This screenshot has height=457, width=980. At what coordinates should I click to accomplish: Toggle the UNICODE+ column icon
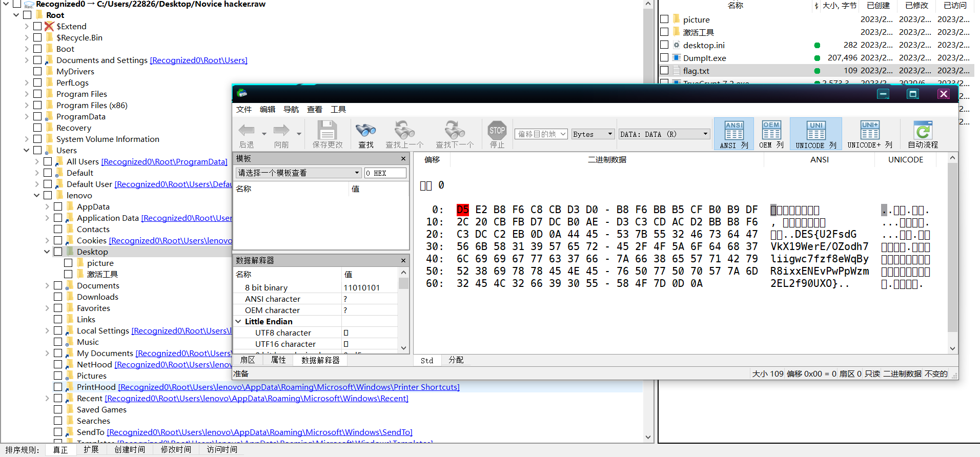click(x=870, y=131)
